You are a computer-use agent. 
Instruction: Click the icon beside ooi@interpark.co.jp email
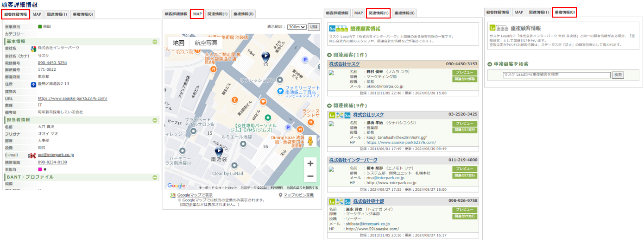[32, 155]
